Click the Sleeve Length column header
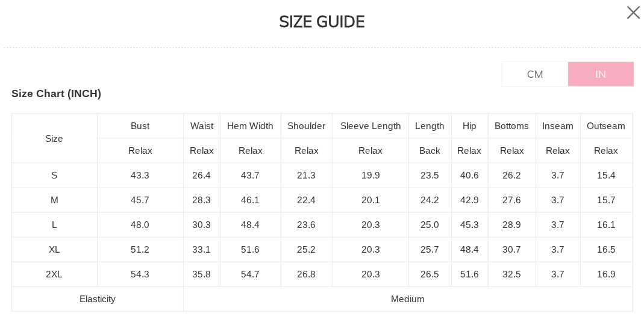 point(370,126)
